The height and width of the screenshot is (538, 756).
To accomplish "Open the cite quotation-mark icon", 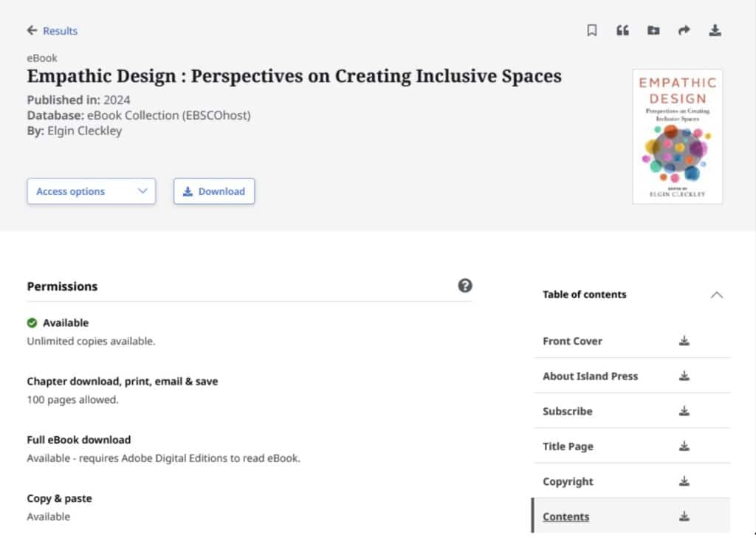I will (x=622, y=30).
